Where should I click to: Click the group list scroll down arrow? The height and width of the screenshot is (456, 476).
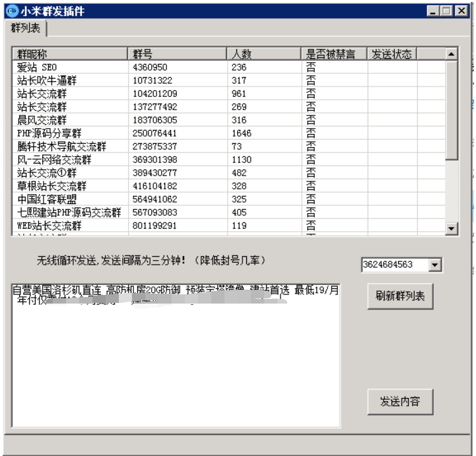coord(452,228)
